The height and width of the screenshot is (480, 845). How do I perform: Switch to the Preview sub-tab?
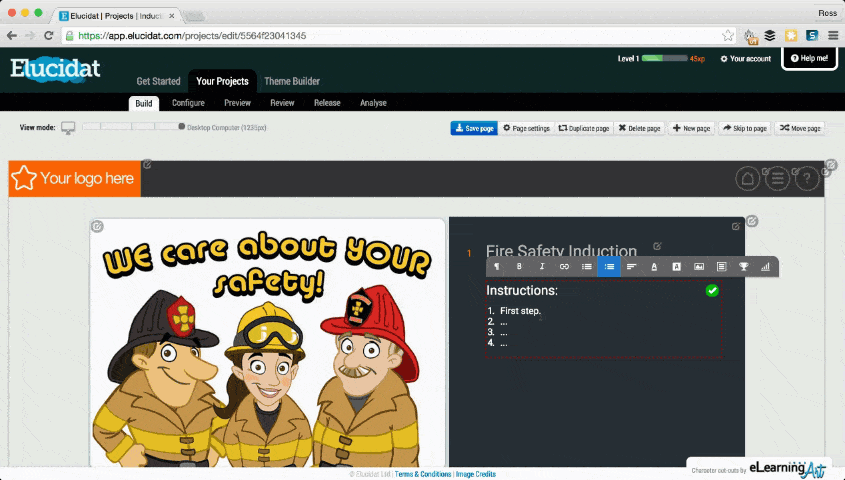tap(237, 103)
